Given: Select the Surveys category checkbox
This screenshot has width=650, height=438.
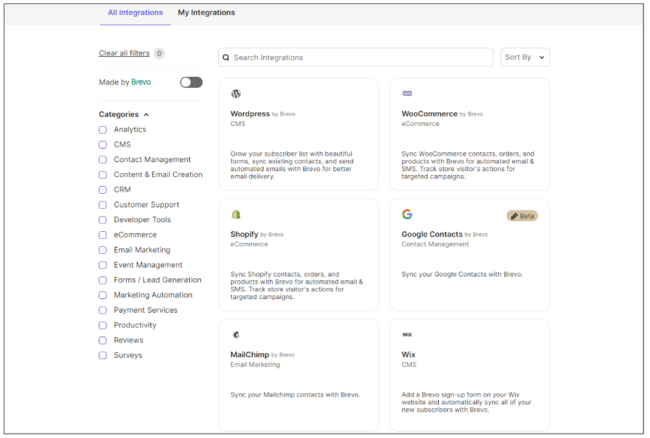Looking at the screenshot, I should pyautogui.click(x=103, y=355).
